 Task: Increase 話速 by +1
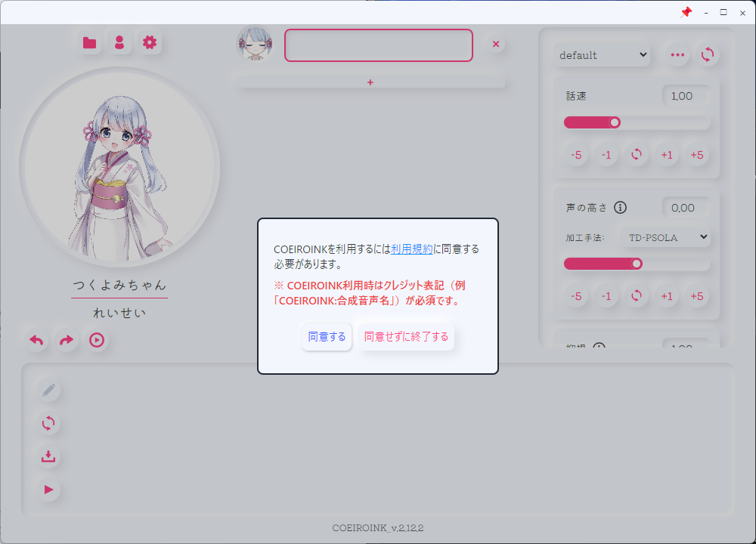click(x=667, y=155)
